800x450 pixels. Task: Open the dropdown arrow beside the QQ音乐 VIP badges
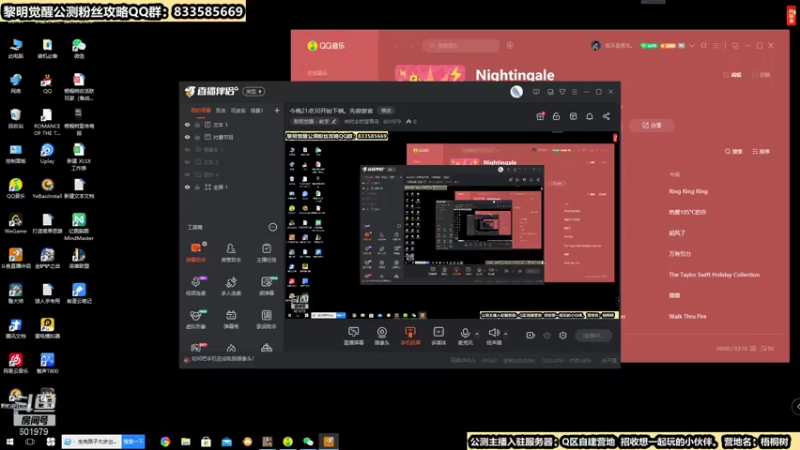(x=692, y=45)
